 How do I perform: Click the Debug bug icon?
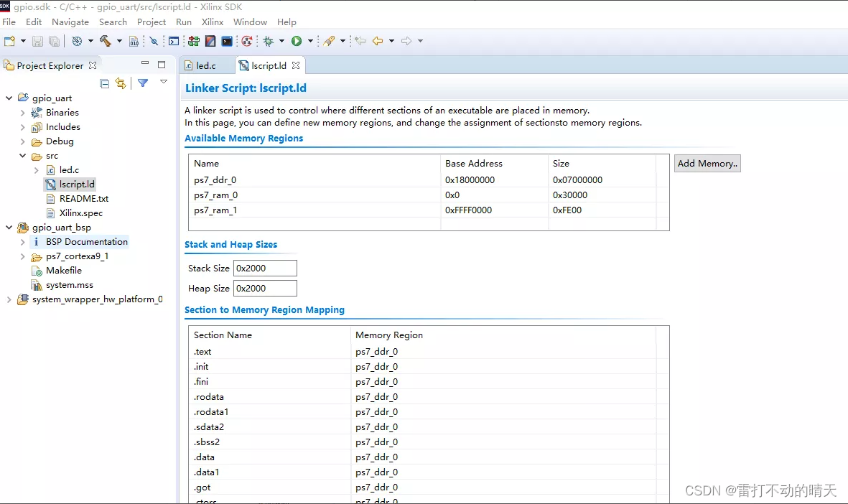pyautogui.click(x=269, y=41)
